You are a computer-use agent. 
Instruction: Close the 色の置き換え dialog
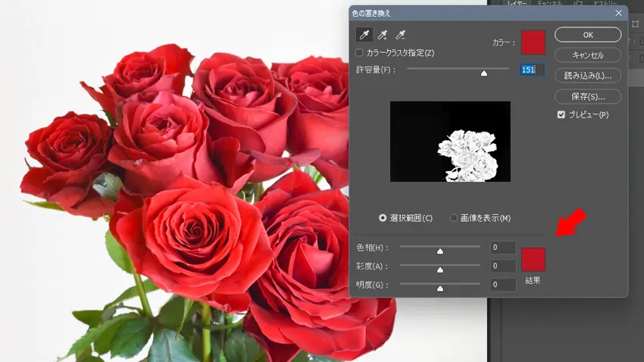pyautogui.click(x=618, y=13)
